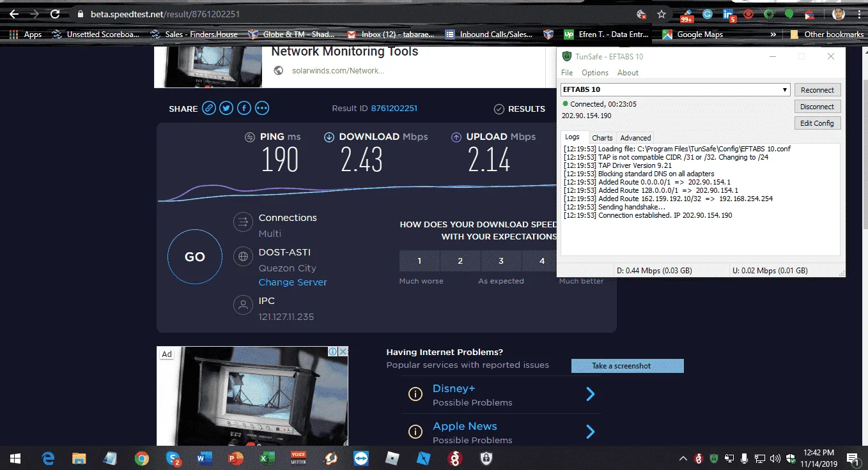Open the Unsettled Scoreboard bookmark
The height and width of the screenshot is (470, 868).
coord(96,34)
